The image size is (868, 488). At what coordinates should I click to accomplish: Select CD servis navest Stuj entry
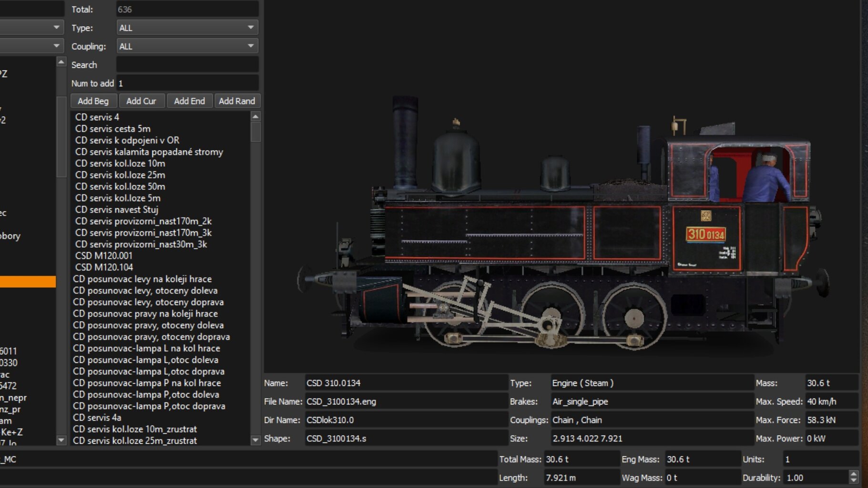[117, 210]
